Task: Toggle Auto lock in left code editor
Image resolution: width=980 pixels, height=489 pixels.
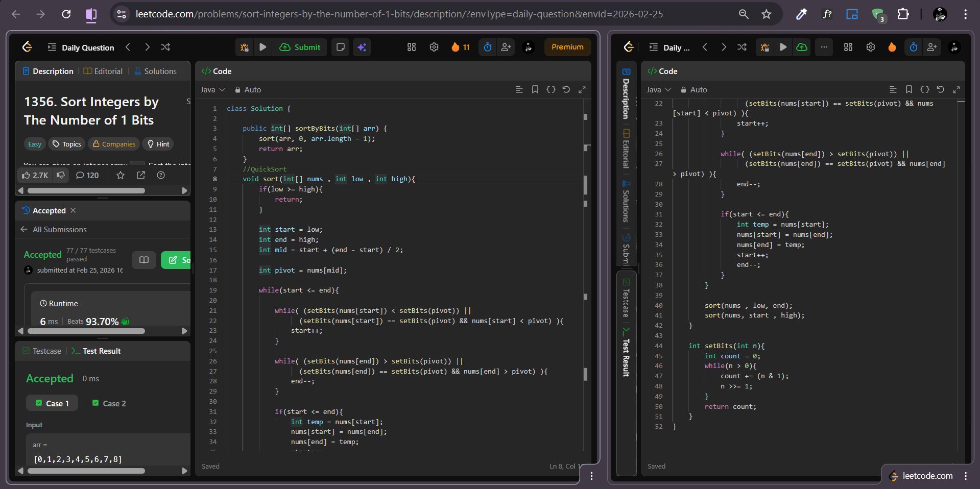Action: [248, 90]
